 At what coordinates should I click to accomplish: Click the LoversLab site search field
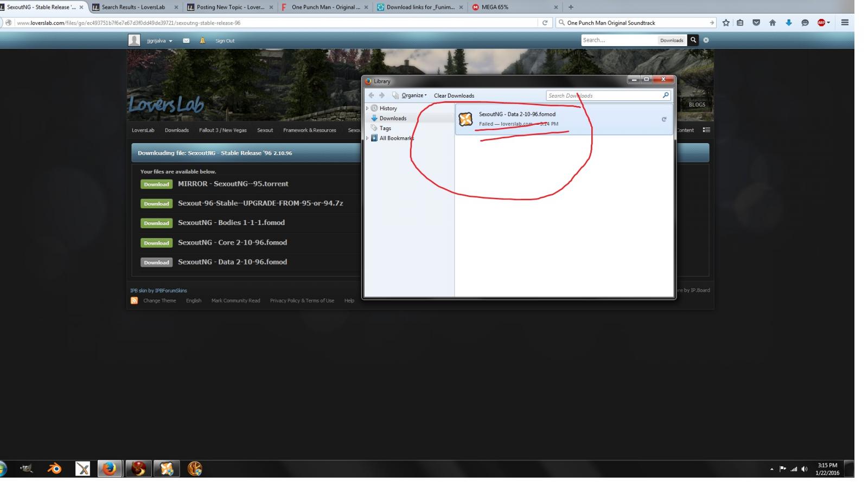(619, 40)
